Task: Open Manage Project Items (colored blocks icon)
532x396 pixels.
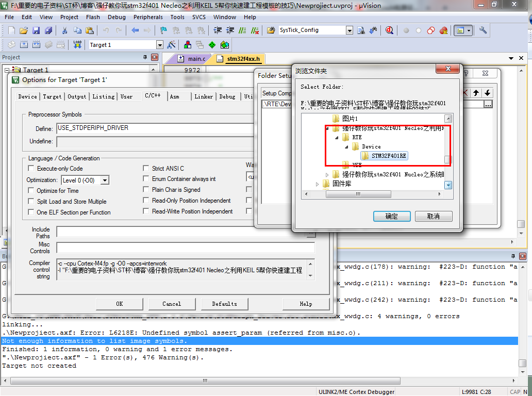Action: pyautogui.click(x=187, y=44)
